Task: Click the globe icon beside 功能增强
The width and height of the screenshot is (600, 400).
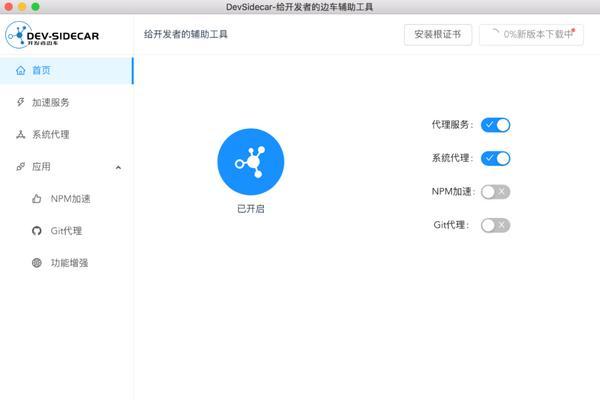Action: (x=37, y=263)
